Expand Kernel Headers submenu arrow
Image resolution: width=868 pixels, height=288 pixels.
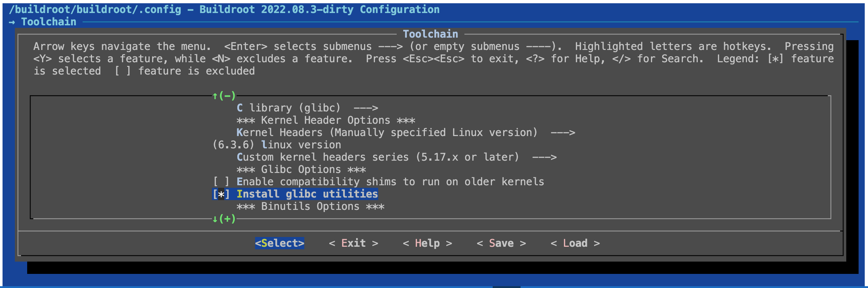point(563,133)
